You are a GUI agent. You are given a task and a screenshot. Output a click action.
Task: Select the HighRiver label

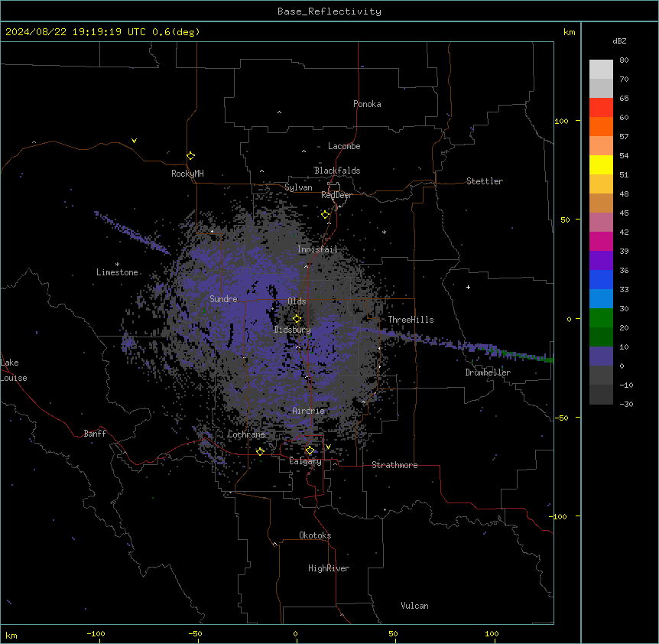point(329,568)
